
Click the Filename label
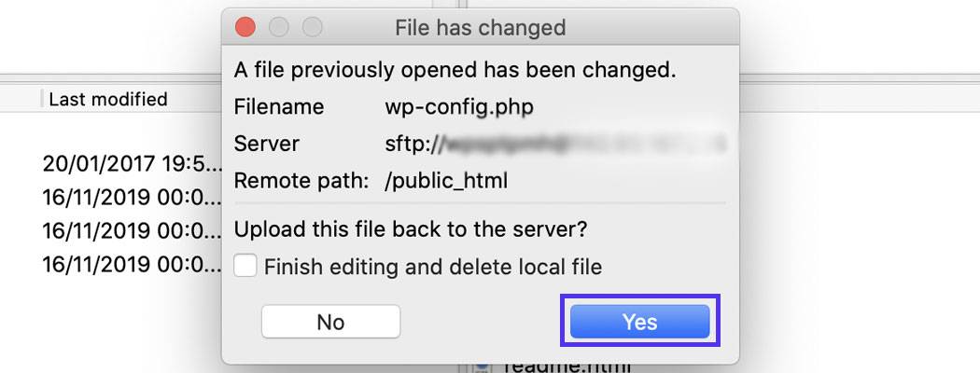click(279, 106)
